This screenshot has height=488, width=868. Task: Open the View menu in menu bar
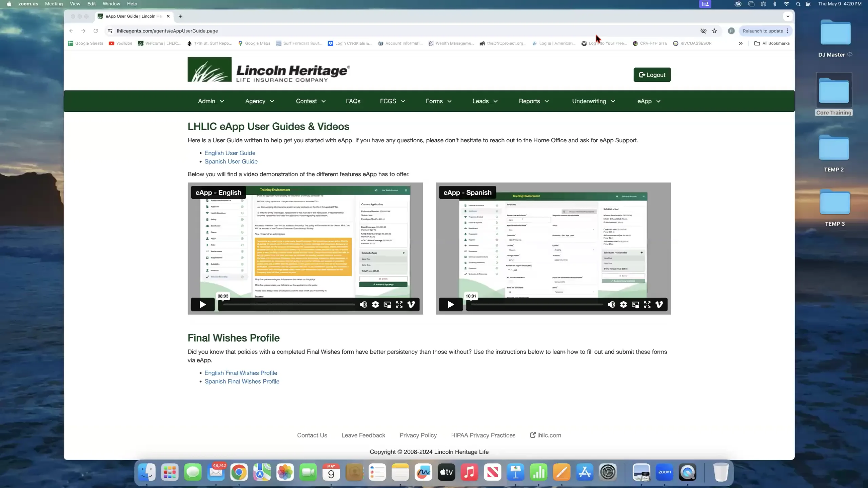coord(75,4)
